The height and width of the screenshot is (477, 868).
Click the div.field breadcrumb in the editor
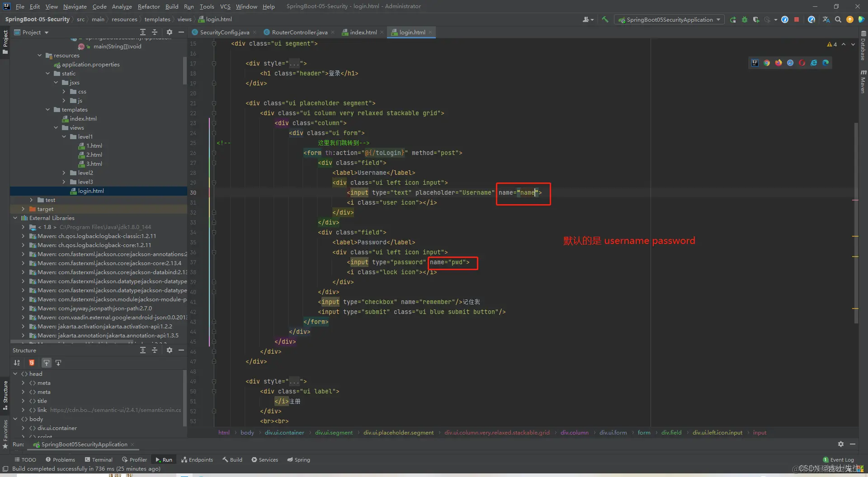[671, 432]
